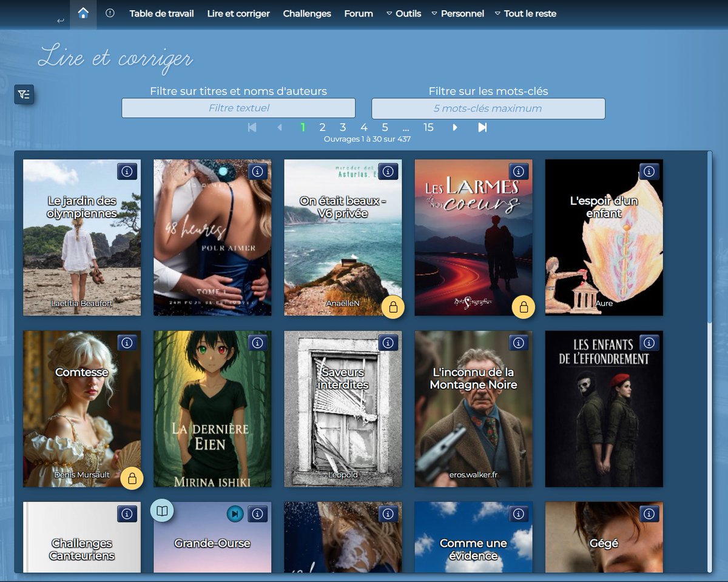The width and height of the screenshot is (728, 582).
Task: Select current page 1 in pagination
Action: click(303, 127)
